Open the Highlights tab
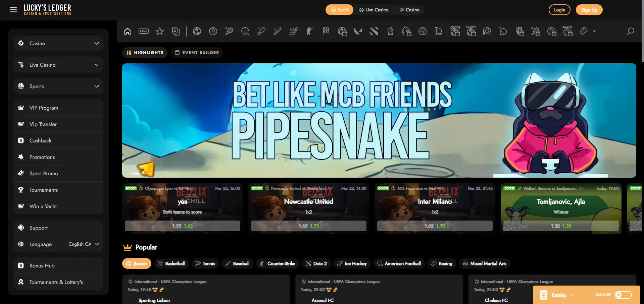The image size is (644, 304). tap(145, 53)
